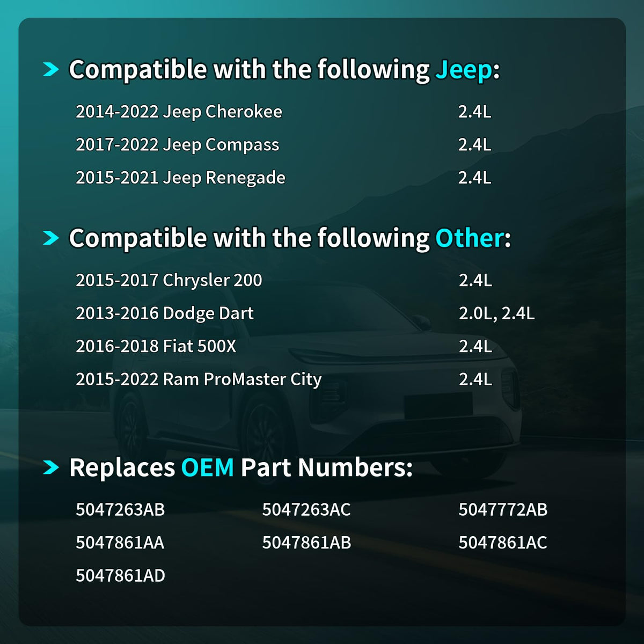Select part number 5047861AD
Image resolution: width=644 pixels, height=644 pixels.
[x=120, y=576]
